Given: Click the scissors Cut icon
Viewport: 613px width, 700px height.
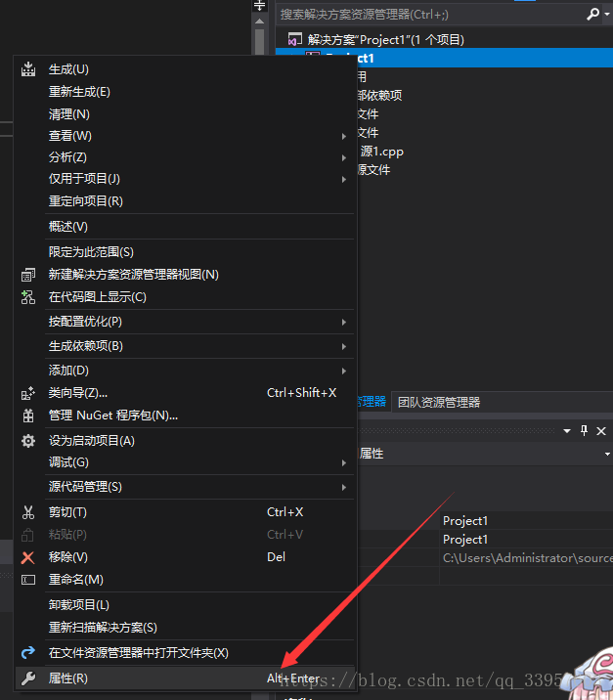Looking at the screenshot, I should [x=28, y=512].
